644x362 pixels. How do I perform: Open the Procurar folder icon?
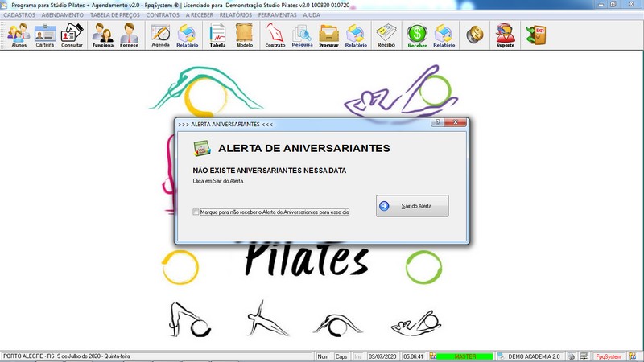point(329,35)
